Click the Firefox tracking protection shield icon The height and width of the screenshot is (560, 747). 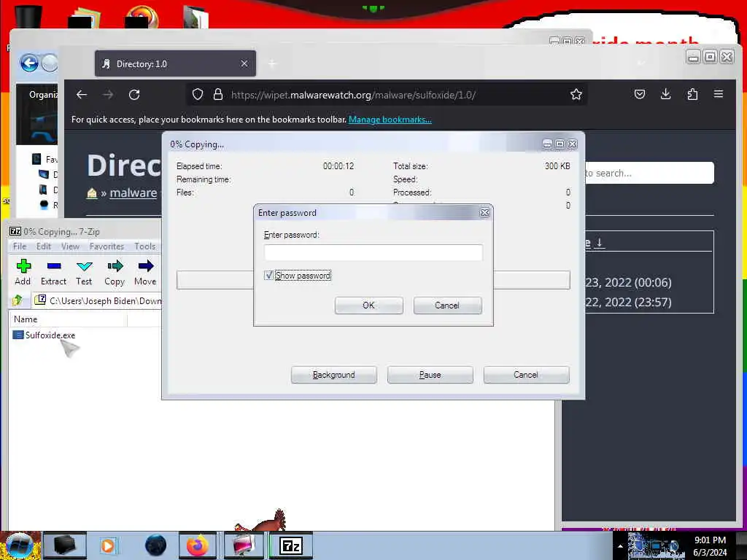click(x=198, y=94)
